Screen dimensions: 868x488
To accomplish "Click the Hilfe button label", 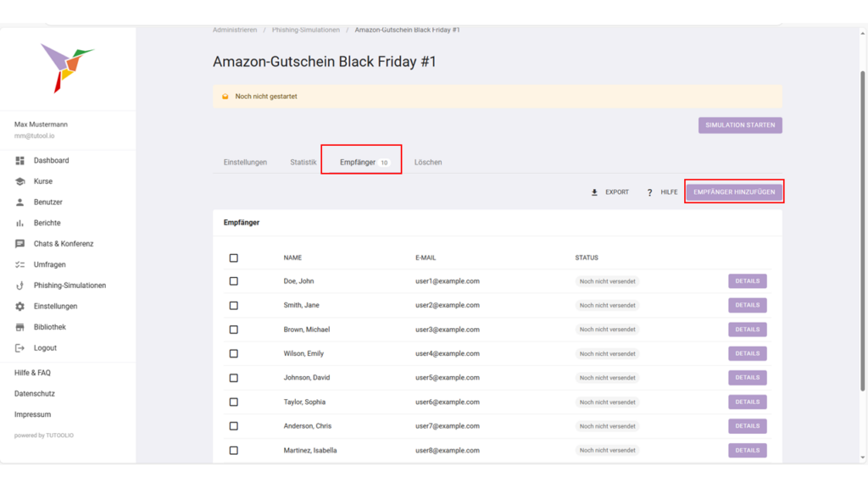I will 669,192.
